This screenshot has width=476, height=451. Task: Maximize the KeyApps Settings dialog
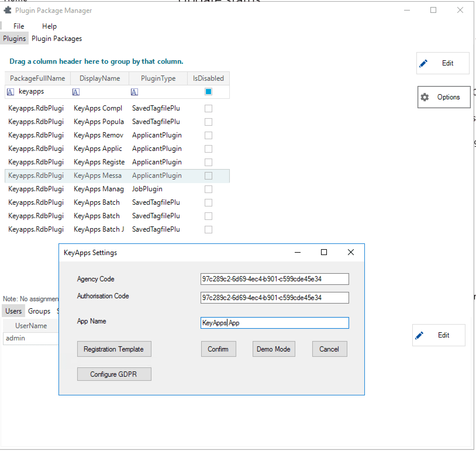[x=324, y=252]
